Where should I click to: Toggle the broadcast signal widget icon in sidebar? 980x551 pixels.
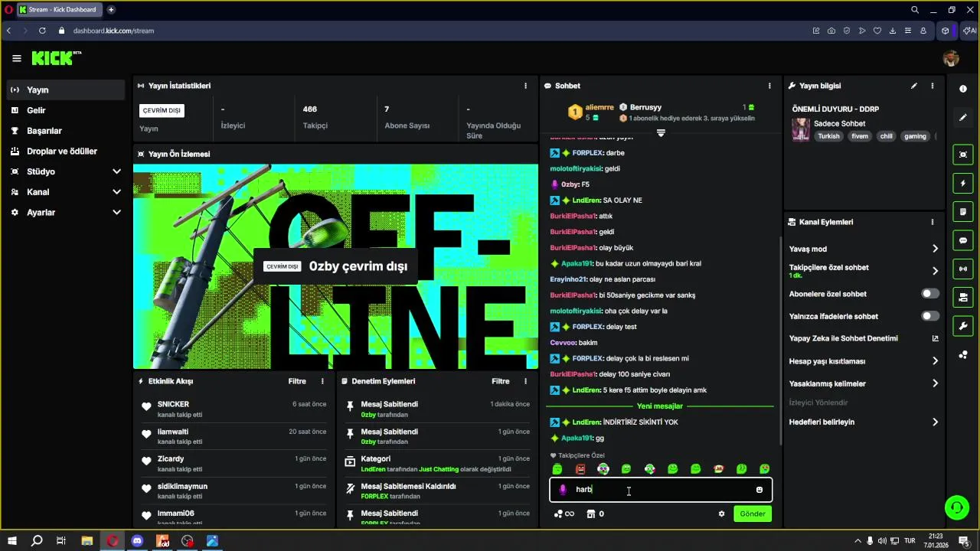click(x=963, y=269)
